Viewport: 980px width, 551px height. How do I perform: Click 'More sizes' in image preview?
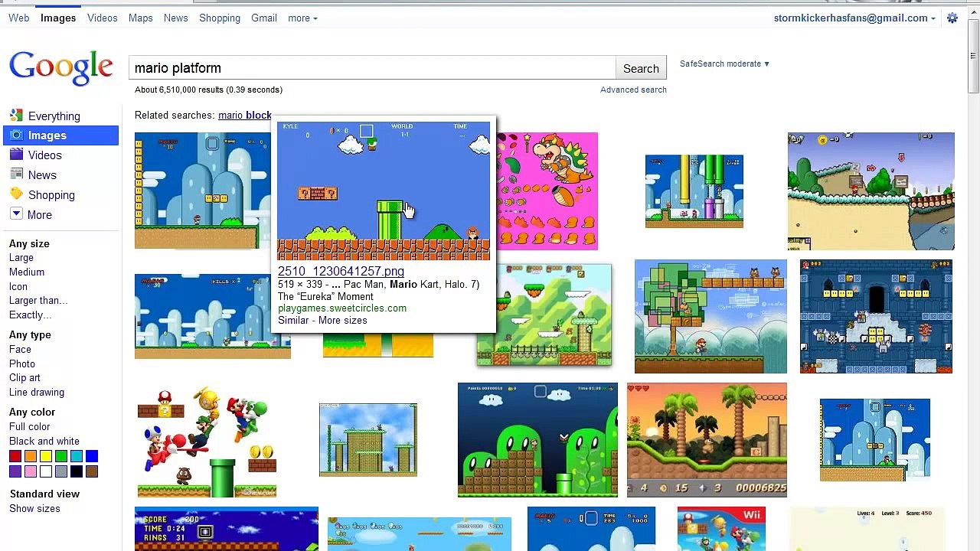pos(342,320)
